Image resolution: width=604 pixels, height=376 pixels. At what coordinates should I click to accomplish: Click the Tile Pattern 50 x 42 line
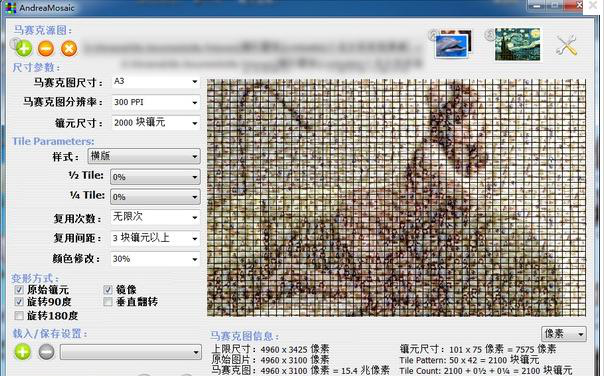470,360
